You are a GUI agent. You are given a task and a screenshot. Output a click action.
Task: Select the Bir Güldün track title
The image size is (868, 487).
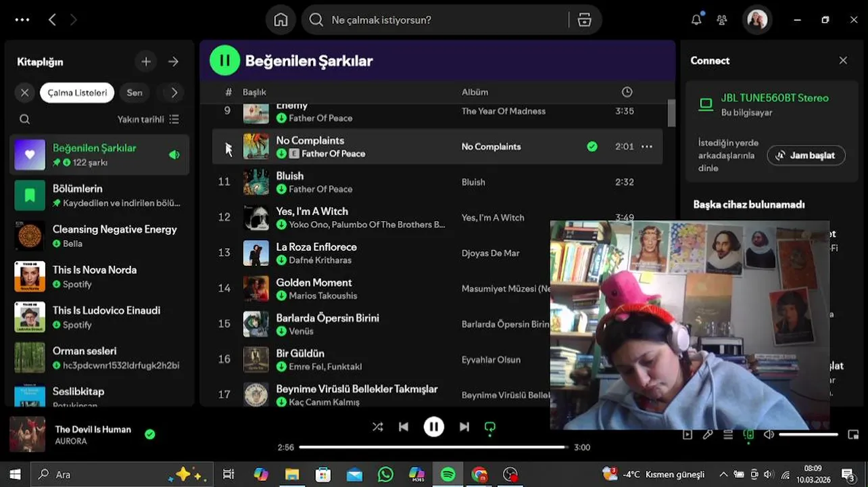pos(300,353)
